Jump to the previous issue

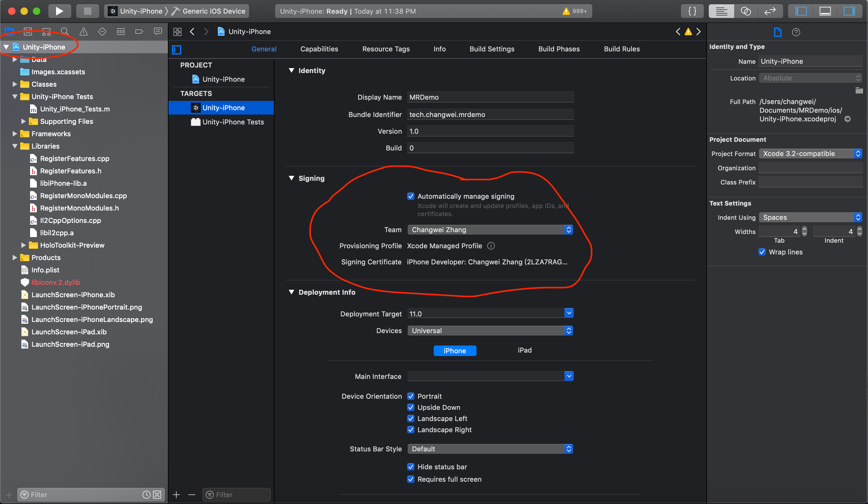click(678, 32)
